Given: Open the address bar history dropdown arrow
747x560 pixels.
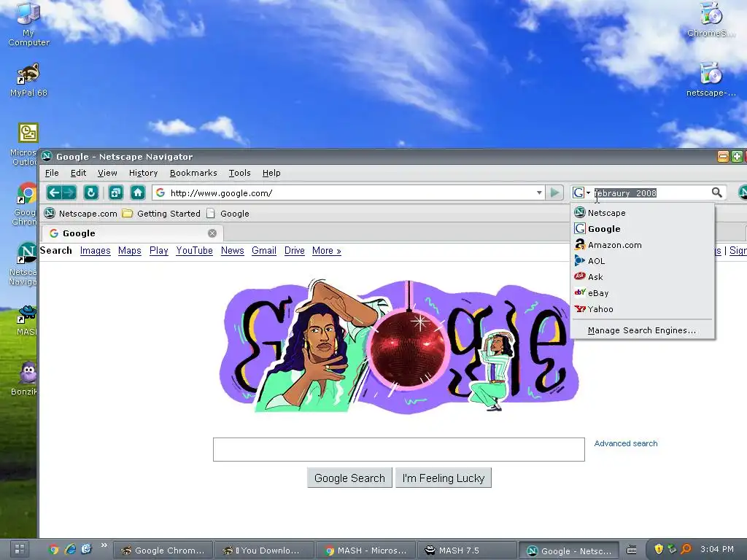Looking at the screenshot, I should 539,192.
